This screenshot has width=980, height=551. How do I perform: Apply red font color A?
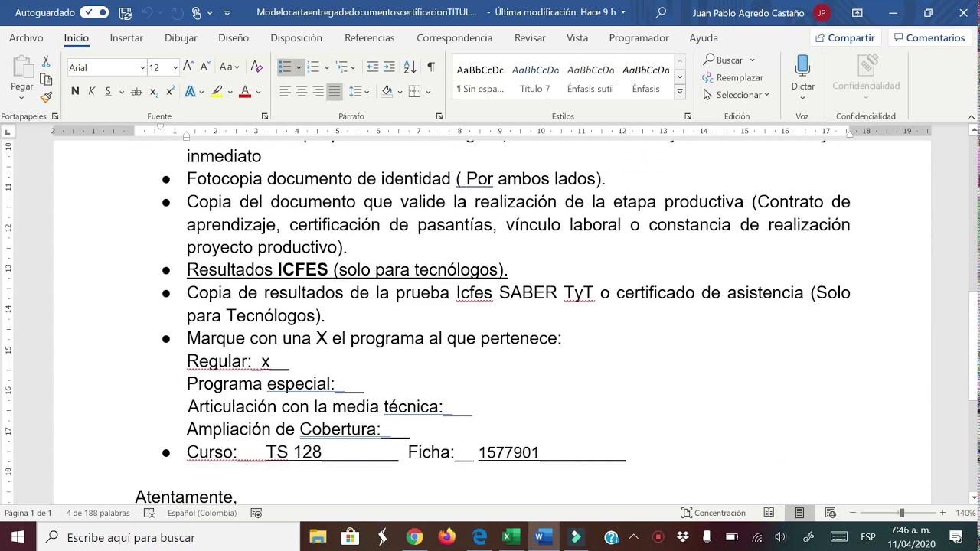[x=245, y=91]
